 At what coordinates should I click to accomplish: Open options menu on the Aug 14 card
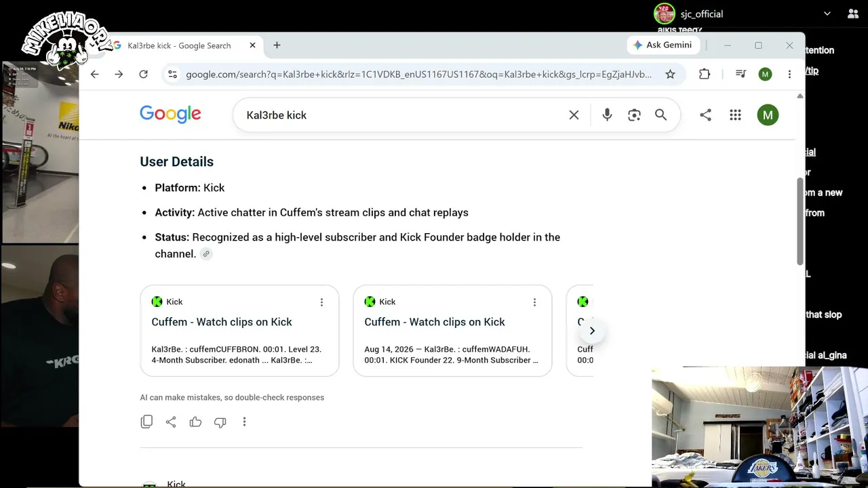[534, 302]
